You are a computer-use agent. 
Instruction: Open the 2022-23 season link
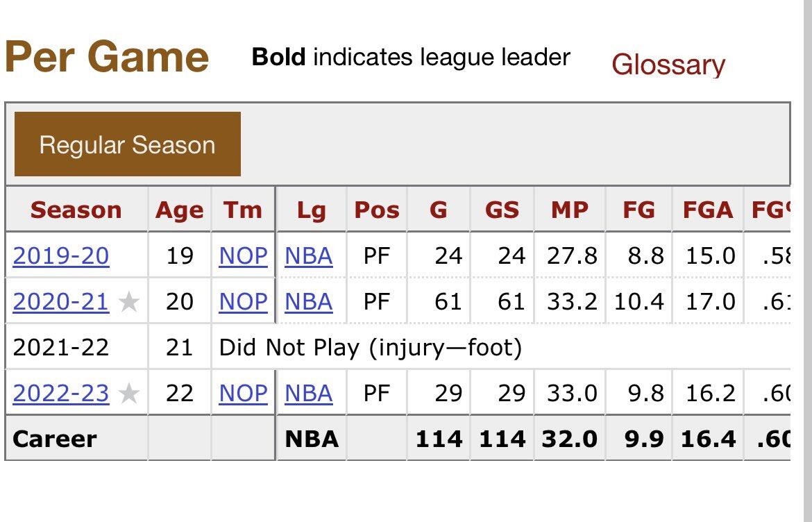click(x=61, y=394)
